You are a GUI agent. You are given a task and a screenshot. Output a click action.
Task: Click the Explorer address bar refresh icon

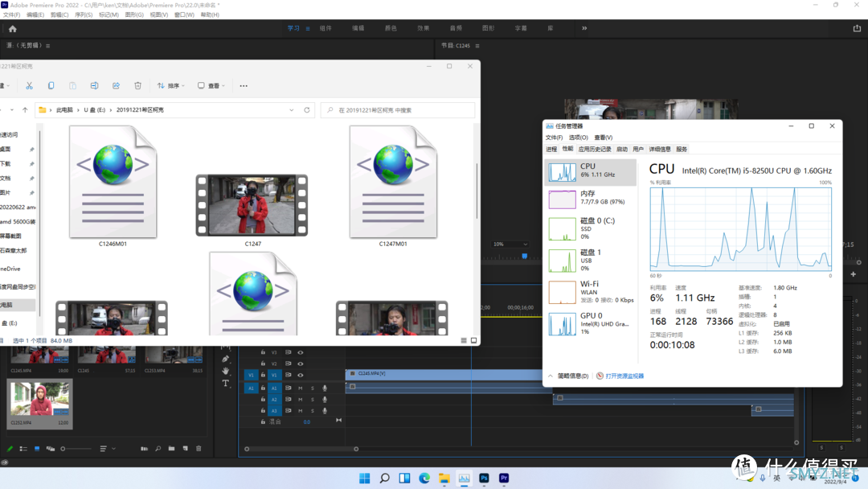pos(307,109)
